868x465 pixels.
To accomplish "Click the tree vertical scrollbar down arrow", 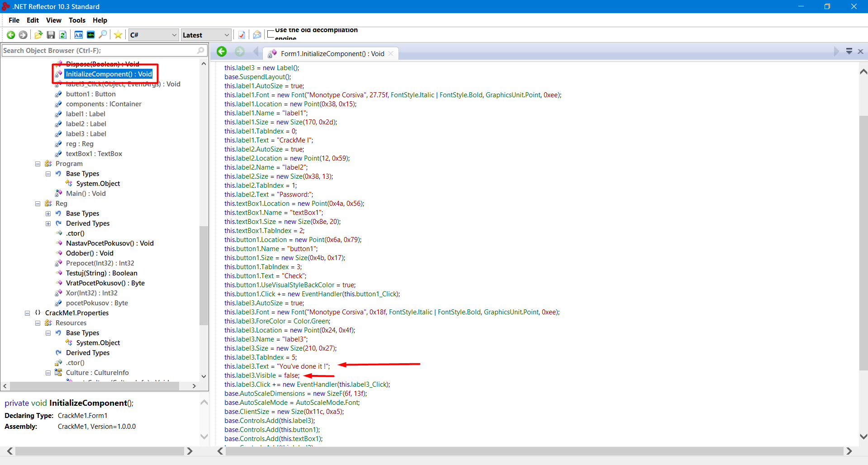I will coord(204,376).
